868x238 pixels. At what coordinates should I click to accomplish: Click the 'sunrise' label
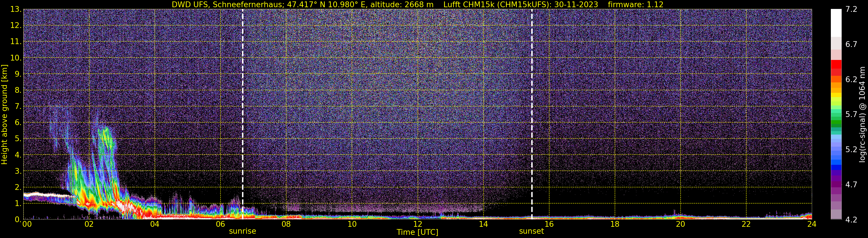point(243,231)
